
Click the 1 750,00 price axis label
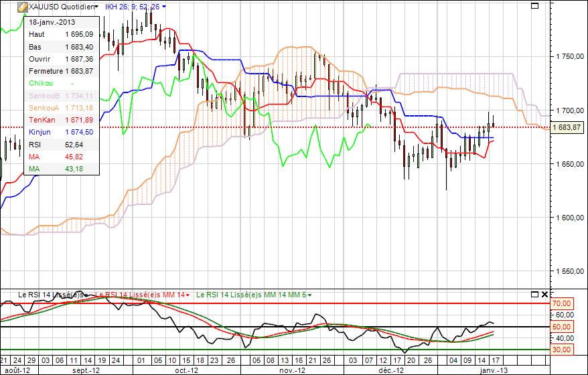(569, 57)
